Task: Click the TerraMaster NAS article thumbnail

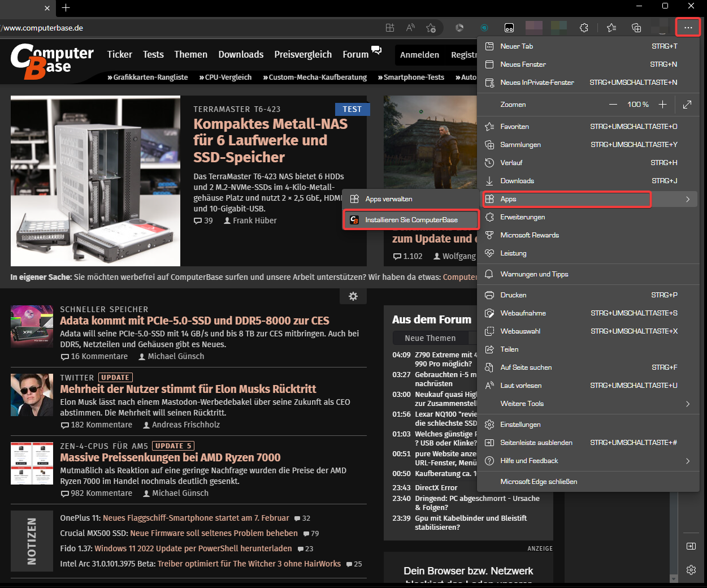Action: tap(96, 181)
